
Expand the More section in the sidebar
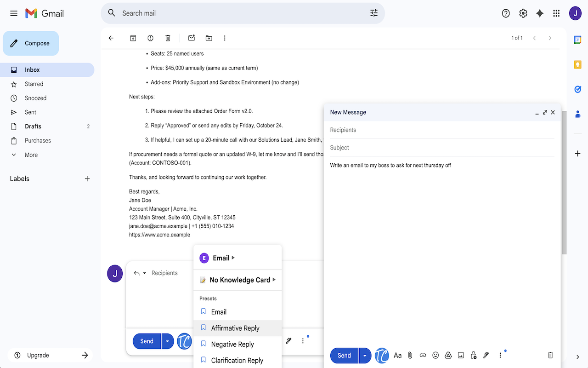point(31,155)
